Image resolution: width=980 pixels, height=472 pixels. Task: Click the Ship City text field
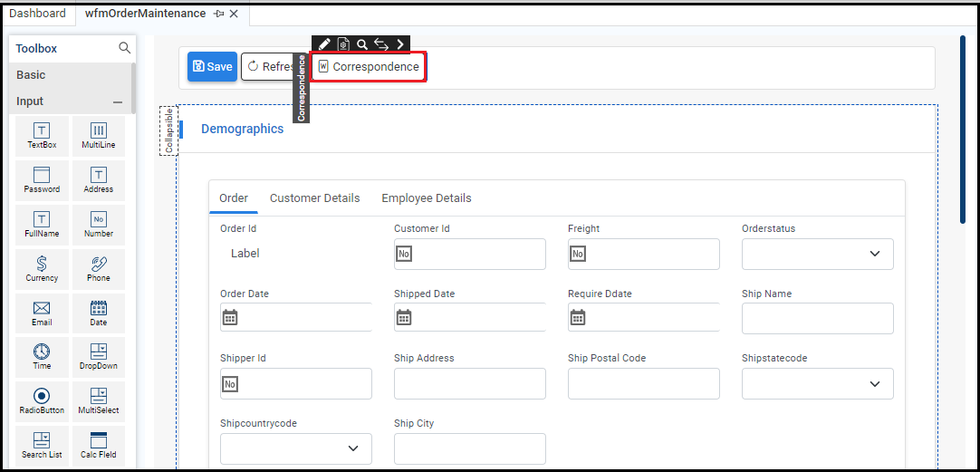[470, 448]
